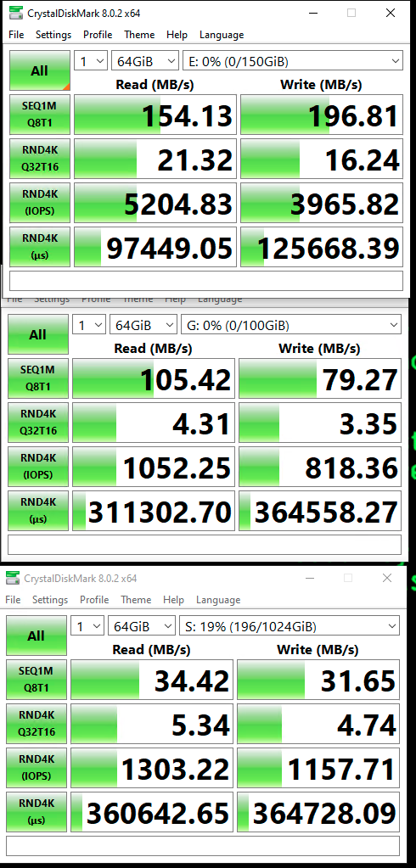Click Read (MB/s) header in S: window
Image resolution: width=416 pixels, height=868 pixels.
[x=151, y=649]
